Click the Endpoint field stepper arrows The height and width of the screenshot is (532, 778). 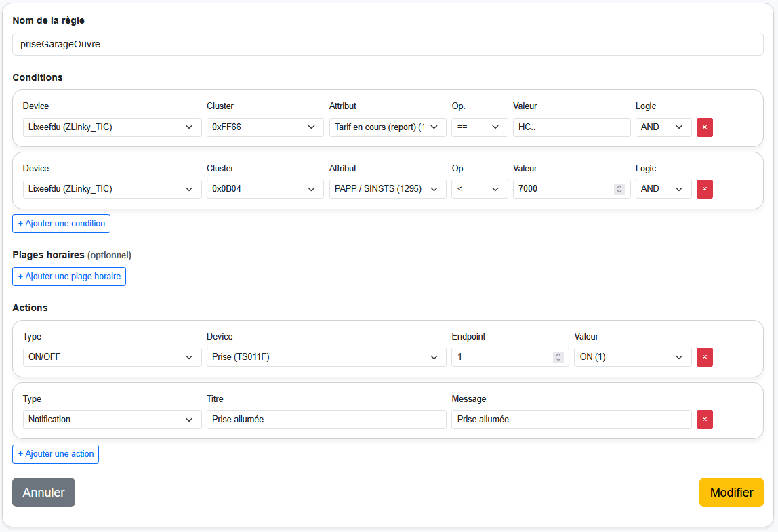click(558, 357)
